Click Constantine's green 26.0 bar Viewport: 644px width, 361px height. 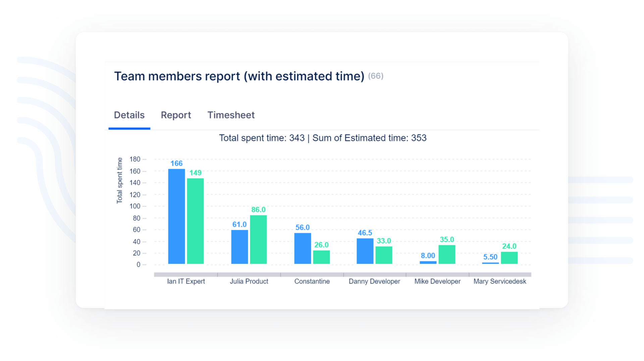pos(321,257)
